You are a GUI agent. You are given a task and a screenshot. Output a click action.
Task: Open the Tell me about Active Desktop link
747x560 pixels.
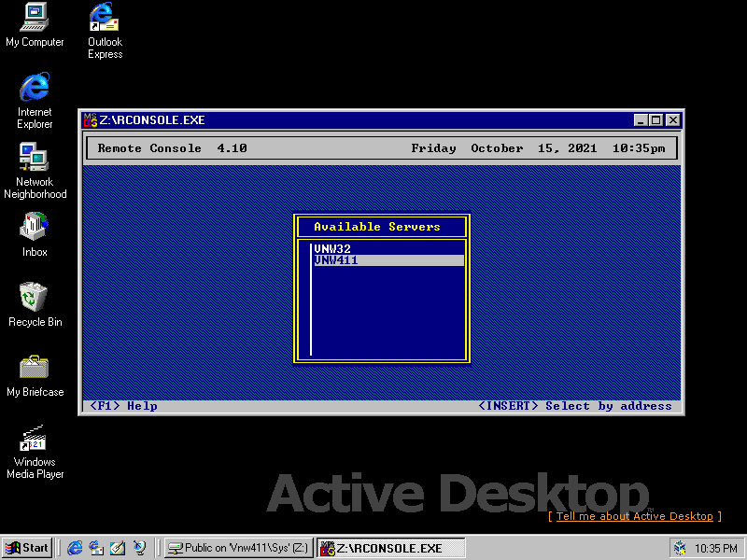[635, 516]
